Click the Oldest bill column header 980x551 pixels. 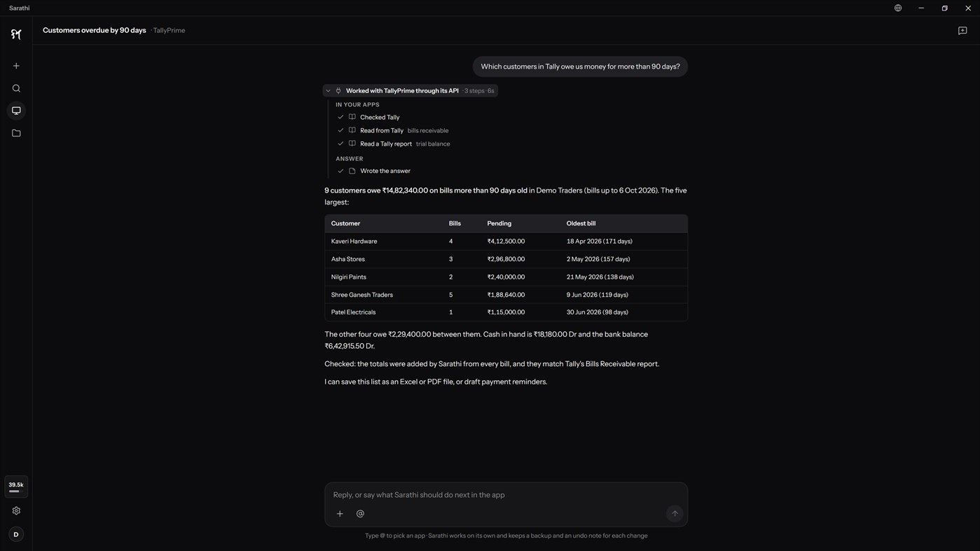(581, 223)
